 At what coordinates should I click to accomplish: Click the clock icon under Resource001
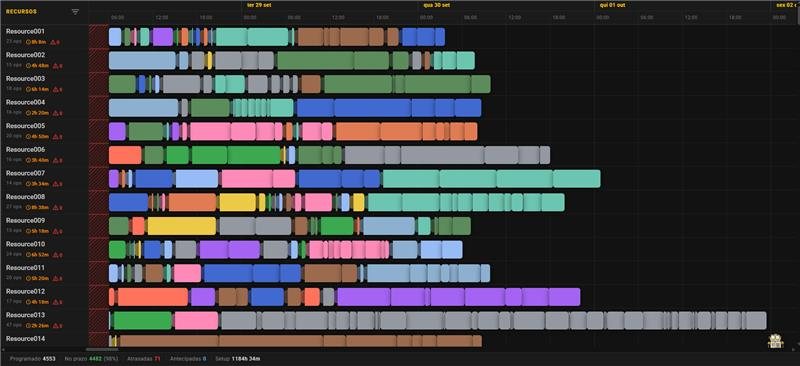pyautogui.click(x=28, y=42)
